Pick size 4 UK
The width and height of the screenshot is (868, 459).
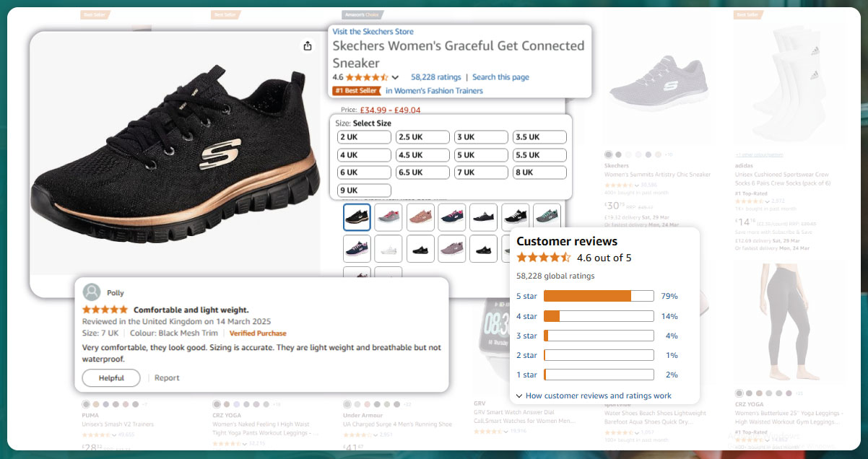(364, 155)
